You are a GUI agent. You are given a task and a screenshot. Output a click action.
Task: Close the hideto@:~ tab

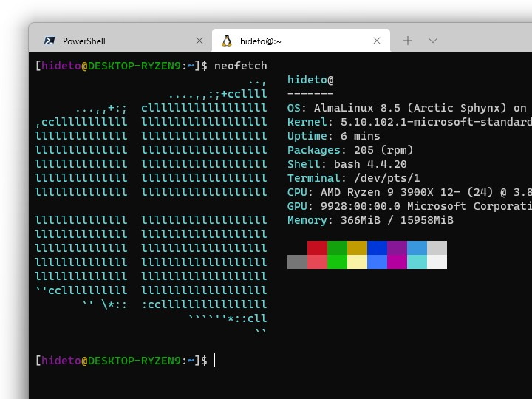(x=377, y=41)
